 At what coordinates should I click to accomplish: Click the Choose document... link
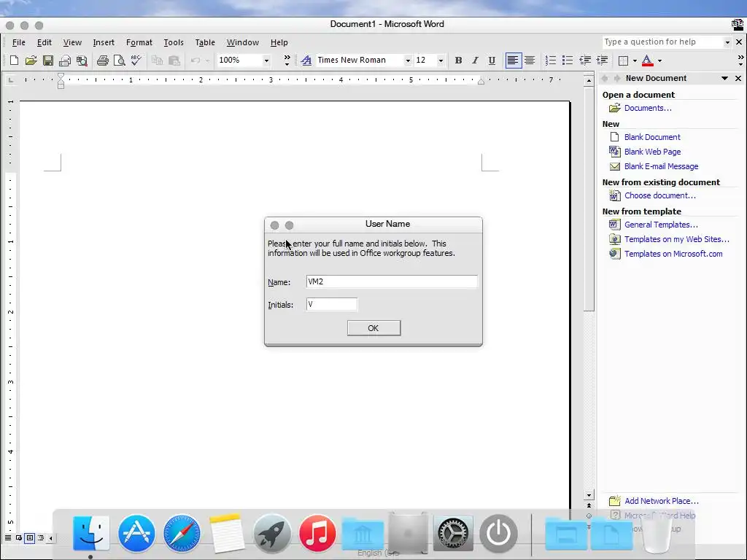(x=659, y=195)
